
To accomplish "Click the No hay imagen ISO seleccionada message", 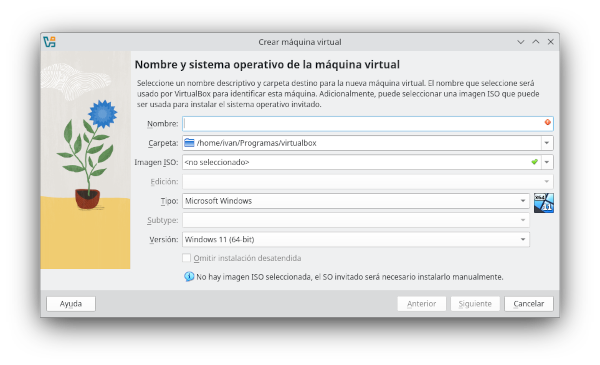I will [x=350, y=277].
